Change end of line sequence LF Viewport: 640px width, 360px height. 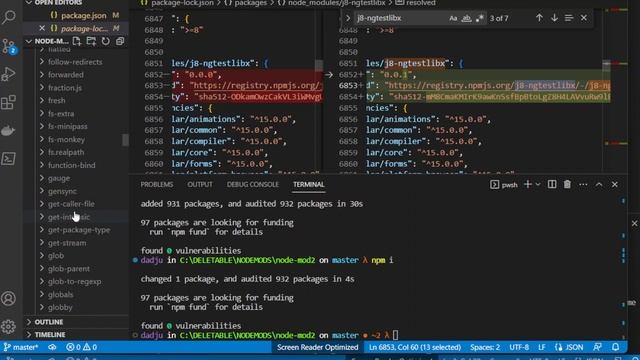click(x=542, y=347)
